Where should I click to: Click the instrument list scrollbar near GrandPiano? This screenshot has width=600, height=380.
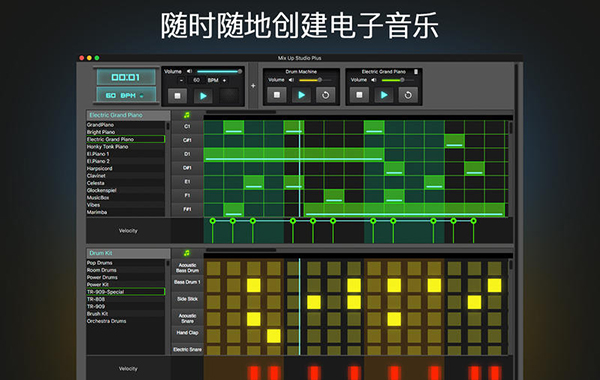(167, 126)
